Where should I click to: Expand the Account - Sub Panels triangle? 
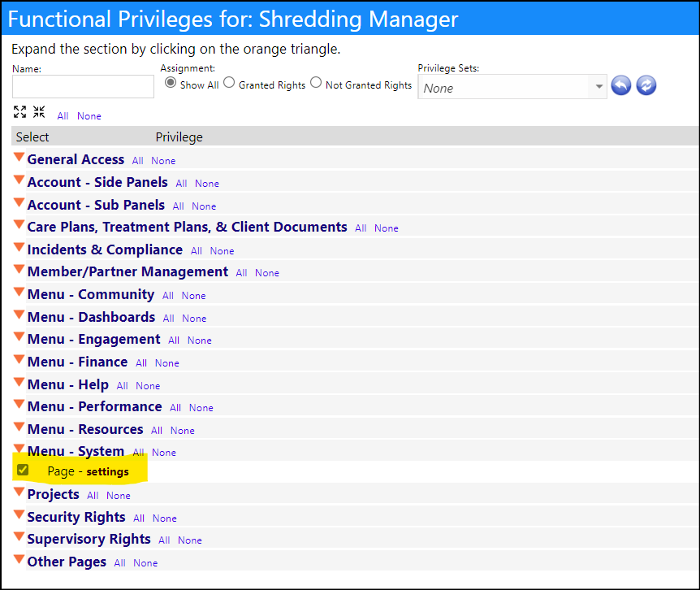[x=19, y=202]
